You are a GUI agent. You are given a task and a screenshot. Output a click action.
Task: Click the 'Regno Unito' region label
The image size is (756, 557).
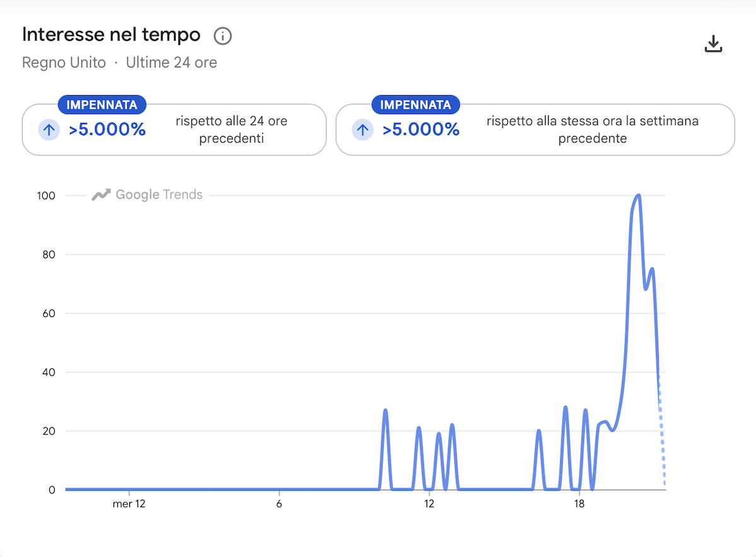[64, 63]
